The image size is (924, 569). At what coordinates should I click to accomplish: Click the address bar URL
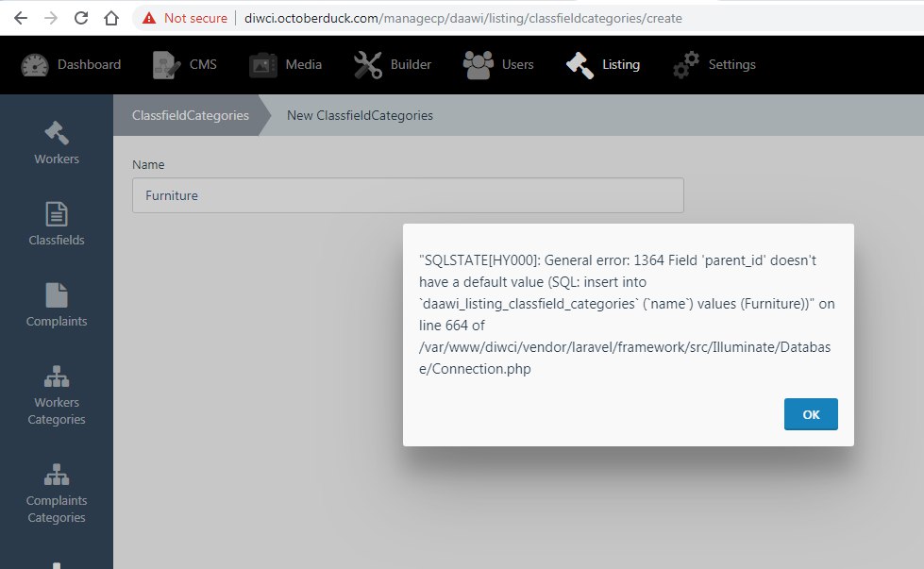[463, 18]
